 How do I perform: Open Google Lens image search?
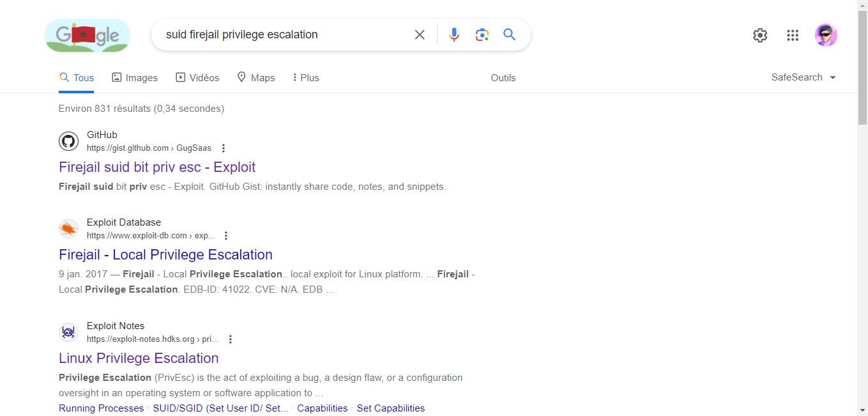[x=482, y=35]
